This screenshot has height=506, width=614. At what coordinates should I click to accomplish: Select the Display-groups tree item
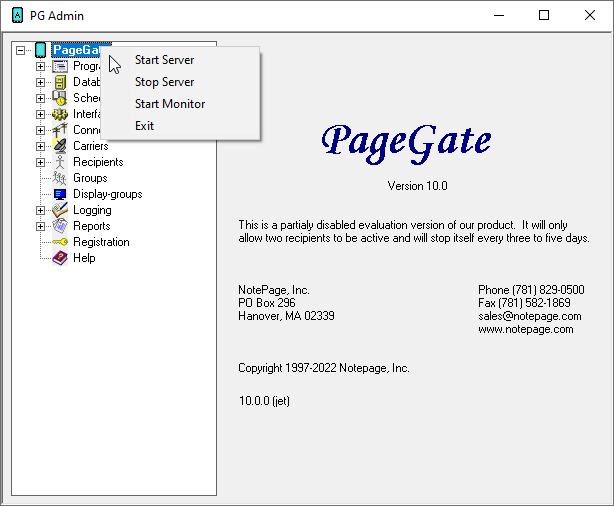(108, 194)
